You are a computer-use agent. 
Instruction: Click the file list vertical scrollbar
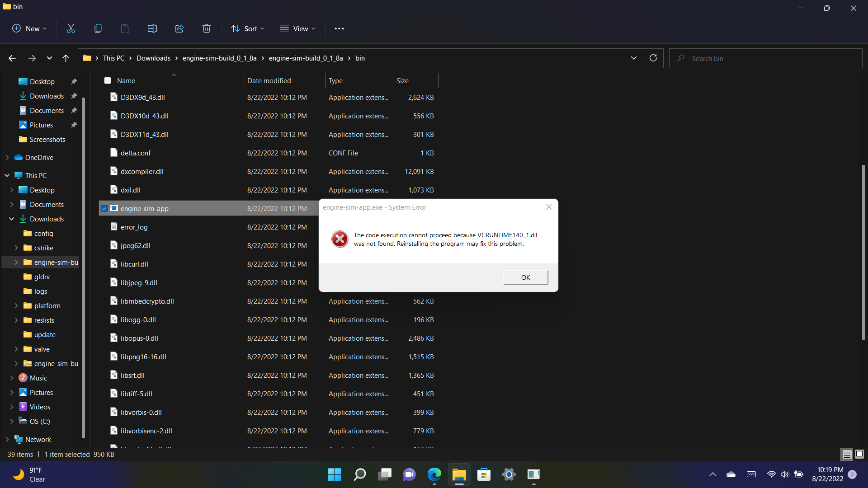click(x=863, y=252)
